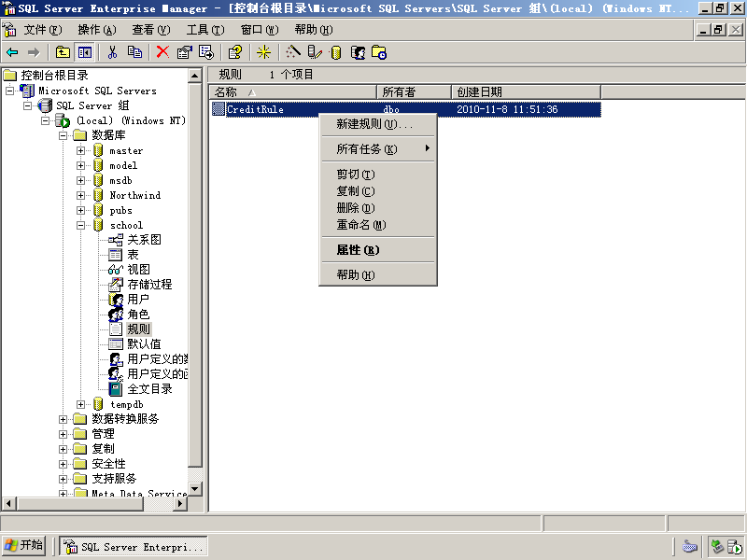Expand the 数据转换服务 folder node
The height and width of the screenshot is (560, 747).
(x=63, y=419)
